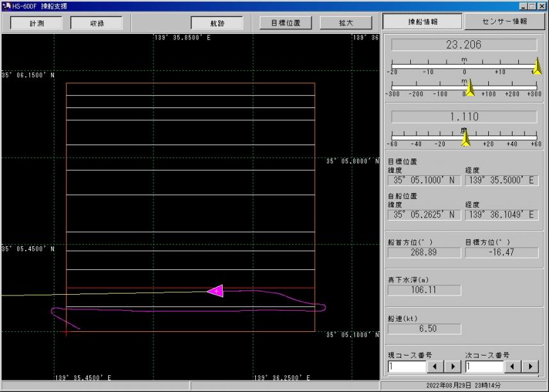Click the 目標位置 button
The image size is (549, 392).
point(286,23)
